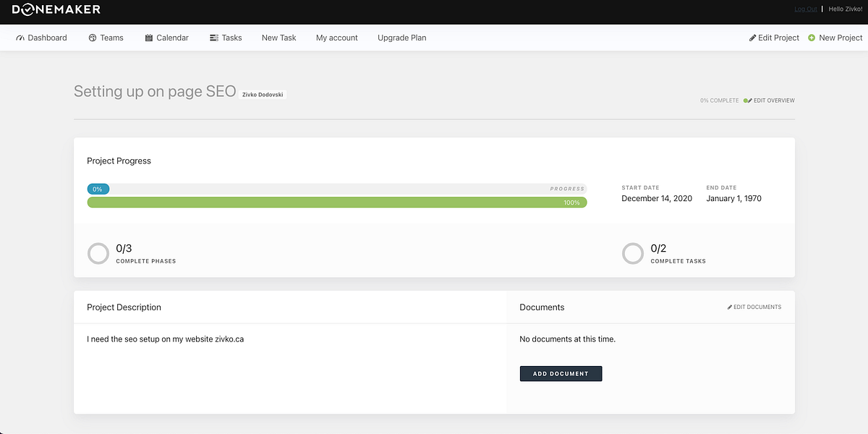This screenshot has width=868, height=434.
Task: Click the Calendar icon in navbar
Action: click(149, 38)
